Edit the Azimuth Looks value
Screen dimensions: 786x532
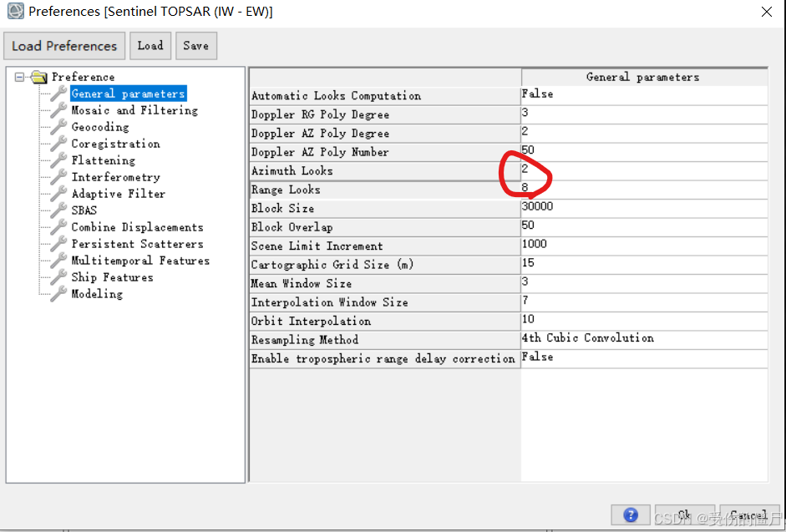pyautogui.click(x=644, y=170)
